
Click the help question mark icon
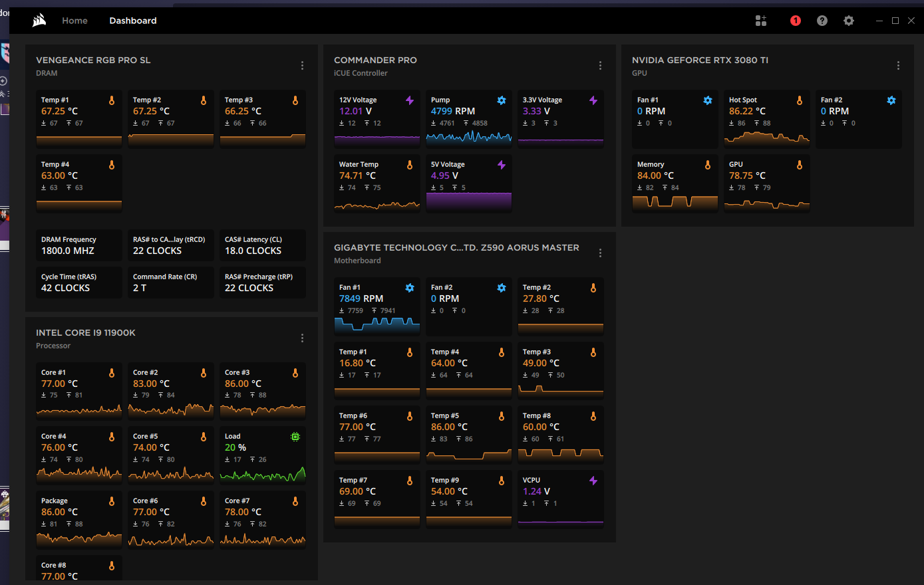(x=822, y=21)
